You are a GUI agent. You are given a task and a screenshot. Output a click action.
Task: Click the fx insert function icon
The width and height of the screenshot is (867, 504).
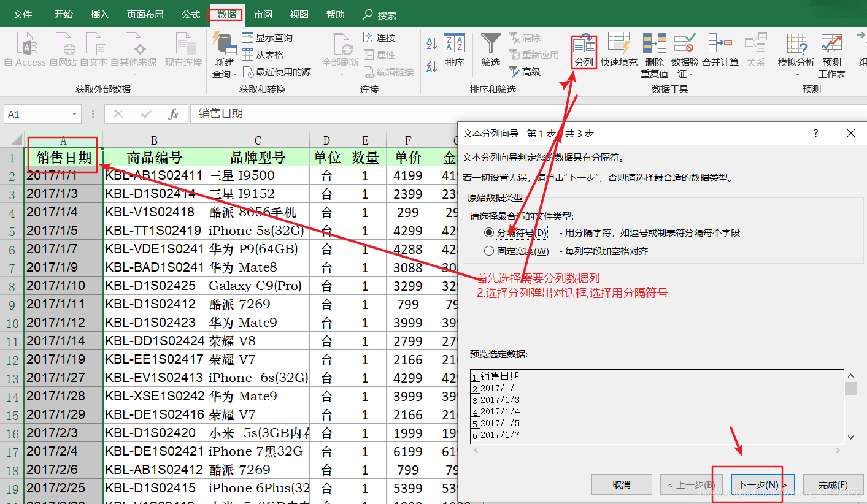click(173, 114)
